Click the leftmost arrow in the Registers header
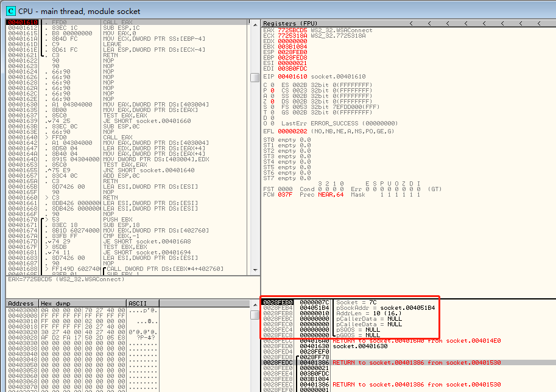The height and width of the screenshot is (392, 556). (x=412, y=23)
